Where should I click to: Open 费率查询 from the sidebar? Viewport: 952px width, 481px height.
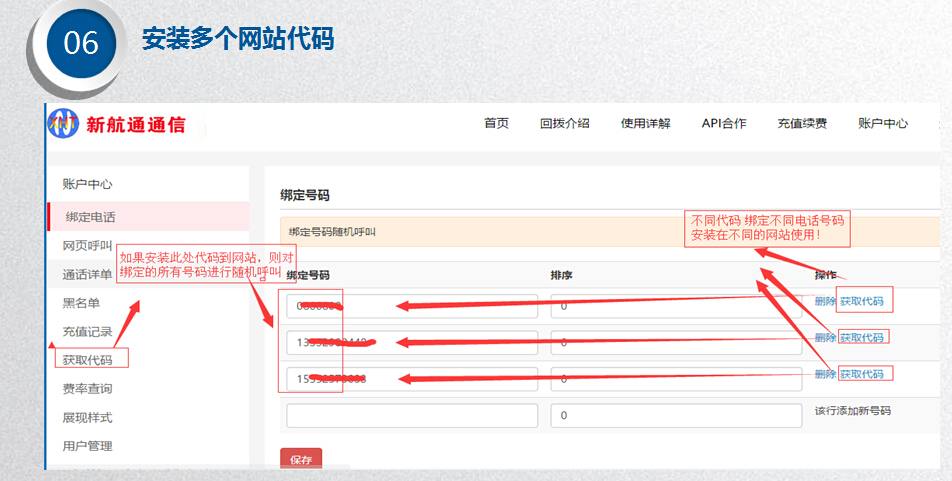point(87,389)
